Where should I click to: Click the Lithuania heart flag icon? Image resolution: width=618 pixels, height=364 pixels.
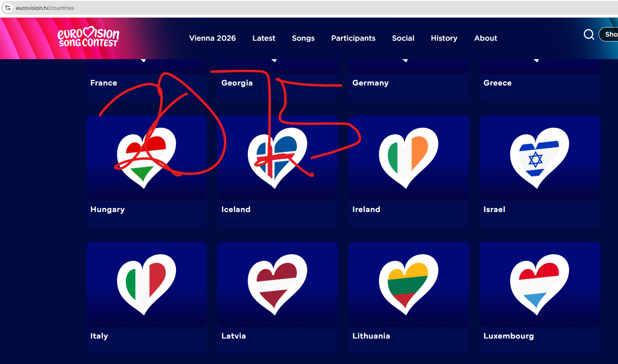point(409,285)
